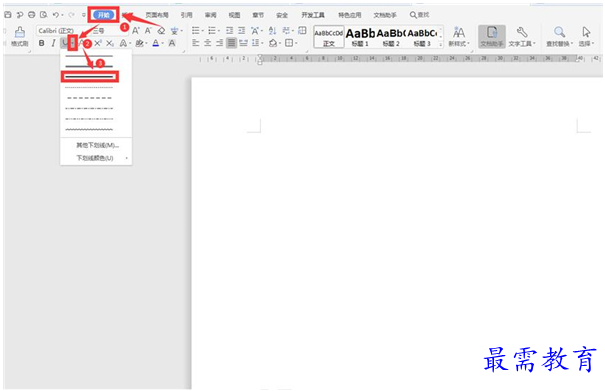
Task: Apply superscript formatting
Action: [98, 43]
